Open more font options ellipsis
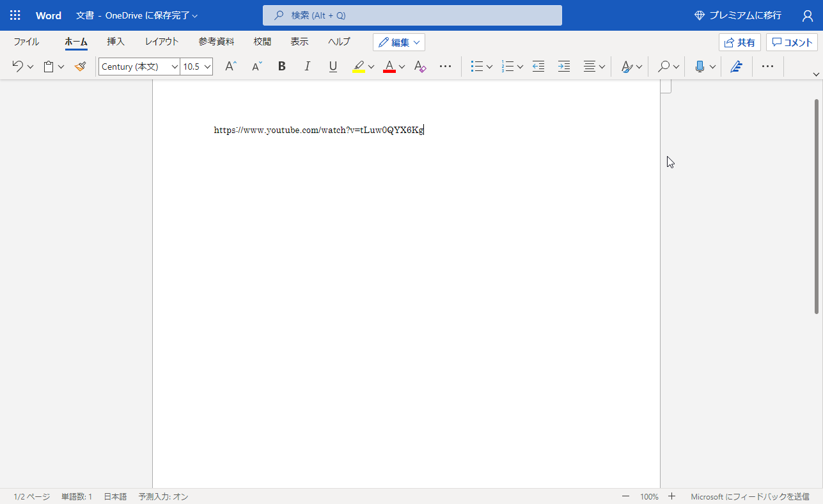This screenshot has height=504, width=823. [446, 66]
